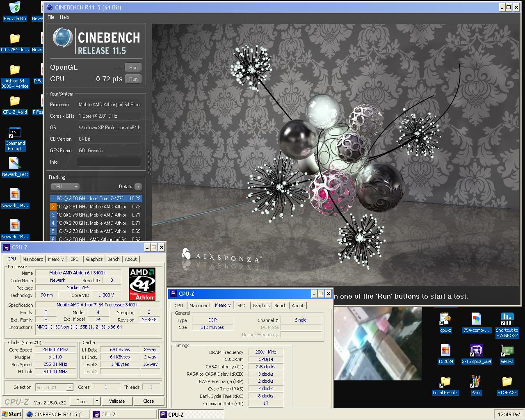
Task: Select ranking row 1C @ 2.73 GHz
Action: 96,231
